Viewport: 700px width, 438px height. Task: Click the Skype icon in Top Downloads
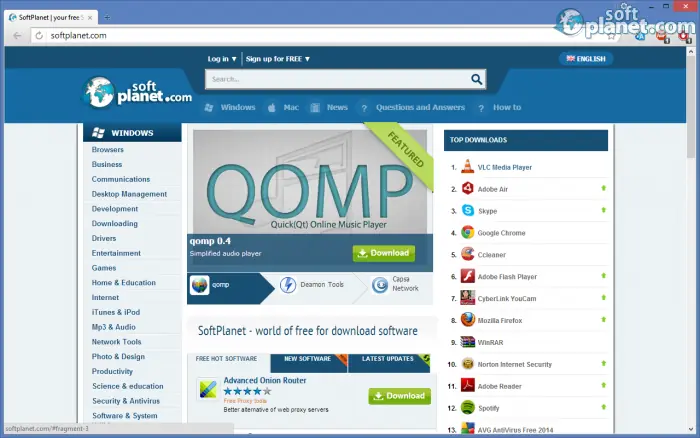click(467, 211)
